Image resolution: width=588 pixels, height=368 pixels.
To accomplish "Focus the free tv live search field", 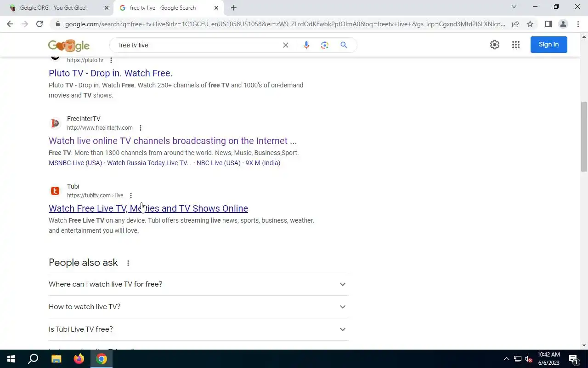I will (198, 45).
